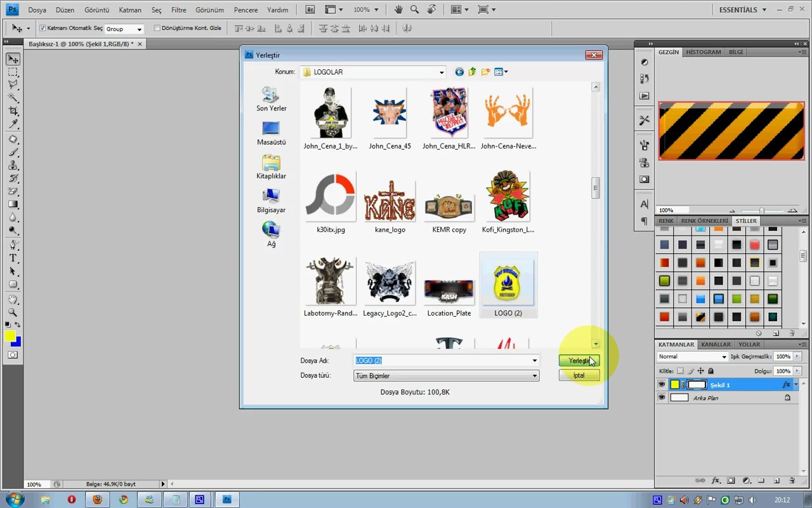Click the Up One Level folder icon
The image size is (812, 508).
(473, 72)
